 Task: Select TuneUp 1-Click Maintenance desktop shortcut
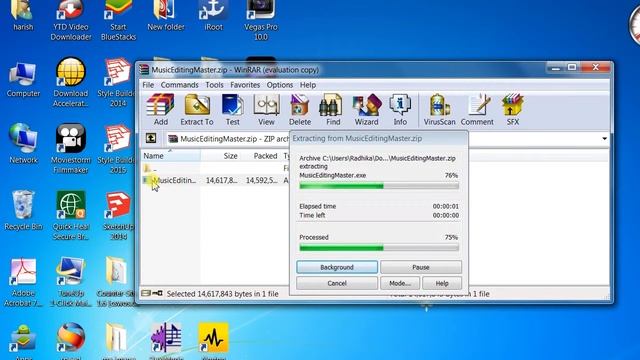(71, 282)
